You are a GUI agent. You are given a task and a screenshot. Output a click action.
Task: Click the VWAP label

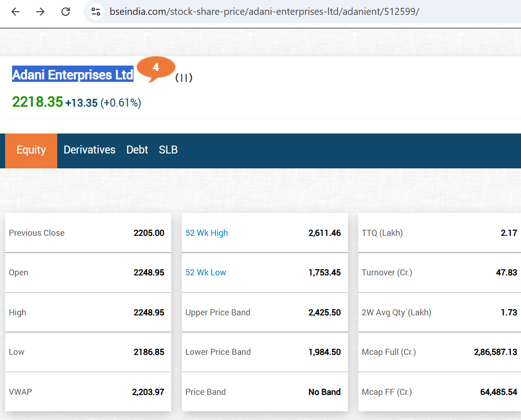20,392
